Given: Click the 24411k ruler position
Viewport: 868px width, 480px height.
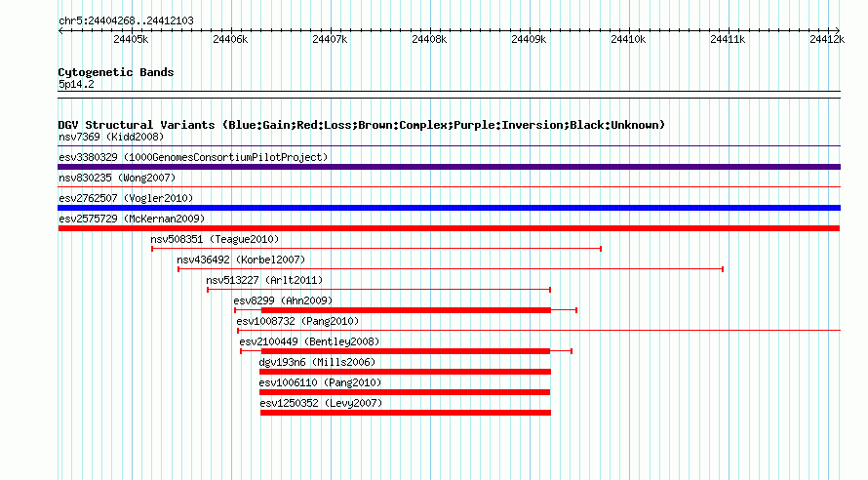Looking at the screenshot, I should (x=728, y=39).
